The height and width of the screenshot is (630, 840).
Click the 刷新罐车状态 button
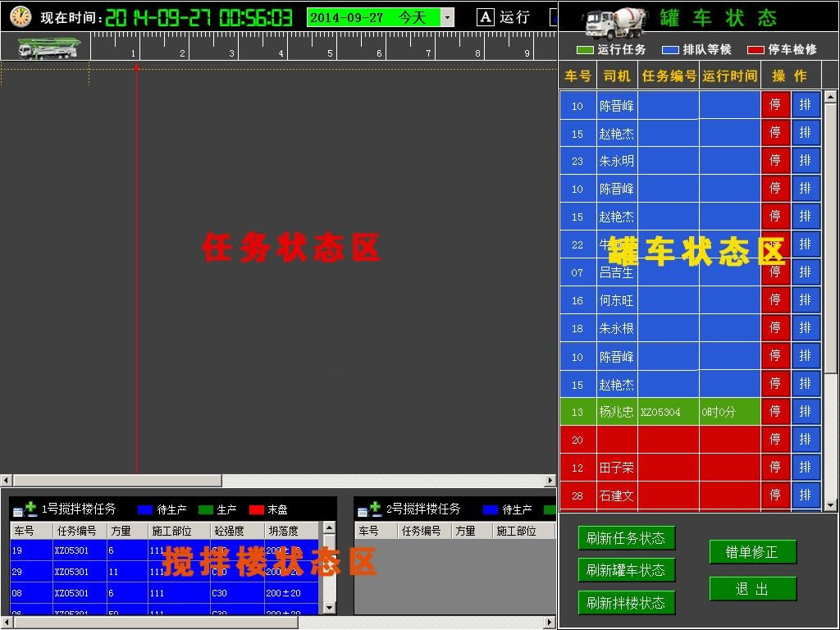pos(626,570)
